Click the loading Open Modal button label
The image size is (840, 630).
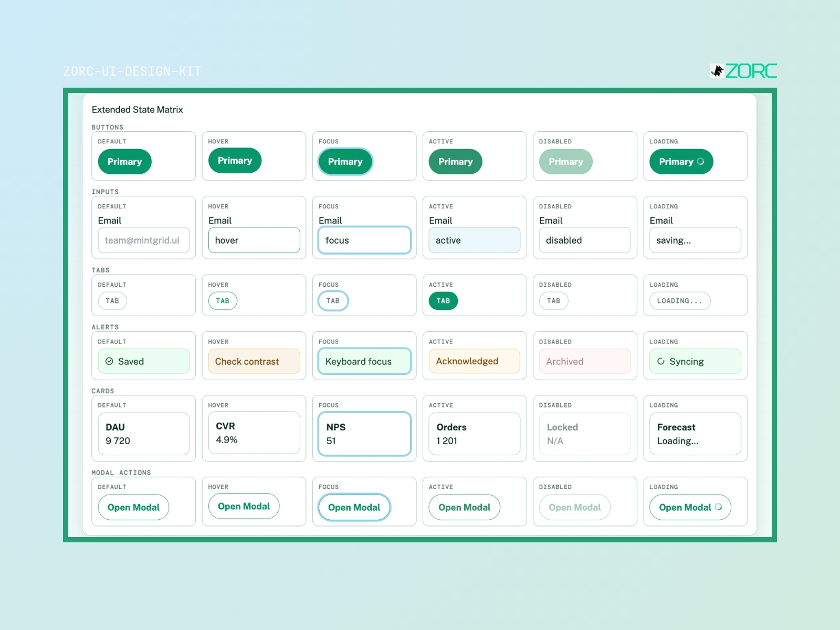tap(685, 507)
